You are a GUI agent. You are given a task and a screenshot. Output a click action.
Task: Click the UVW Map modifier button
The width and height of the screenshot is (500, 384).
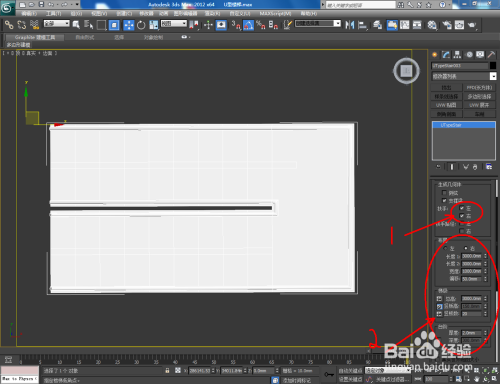(x=446, y=105)
